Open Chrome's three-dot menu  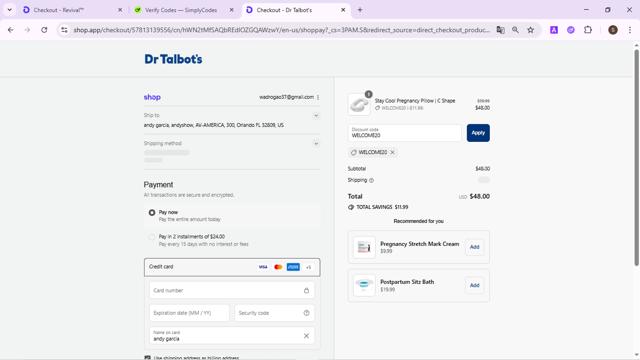pyautogui.click(x=630, y=30)
